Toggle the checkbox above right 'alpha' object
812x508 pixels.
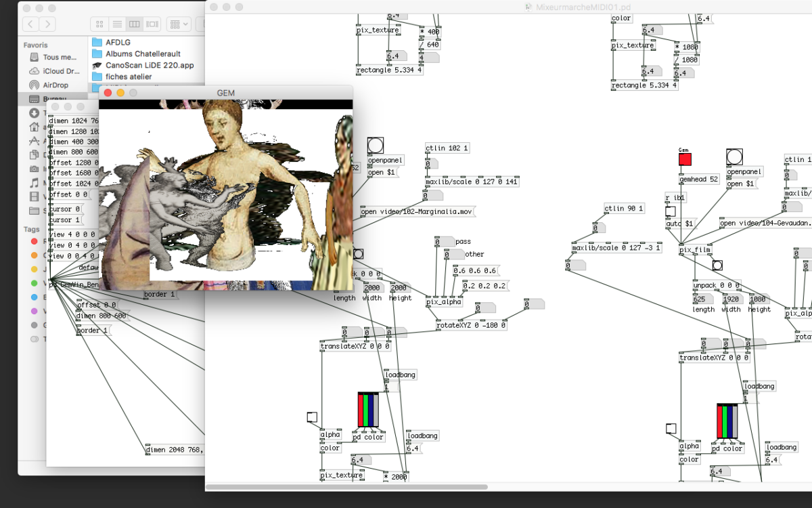pos(671,428)
